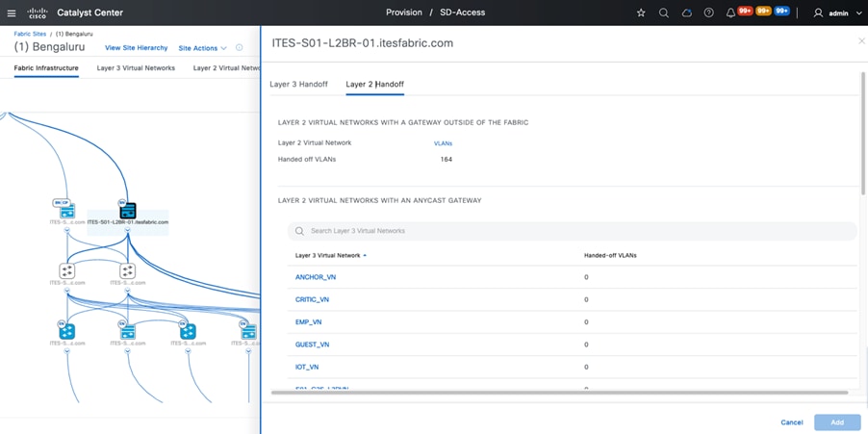Sort by Layer 3 Virtual Network column
Screen dimensions: 868x434
pos(330,256)
